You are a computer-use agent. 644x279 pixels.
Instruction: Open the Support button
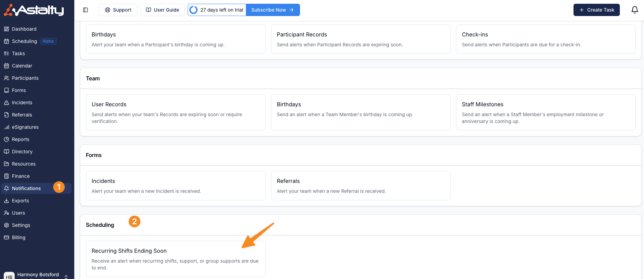point(118,10)
